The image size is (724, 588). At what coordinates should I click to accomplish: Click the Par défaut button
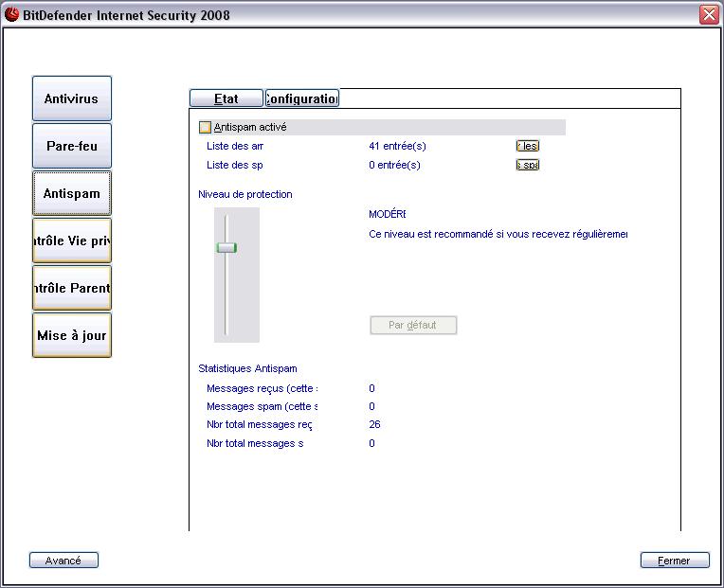pyautogui.click(x=413, y=325)
